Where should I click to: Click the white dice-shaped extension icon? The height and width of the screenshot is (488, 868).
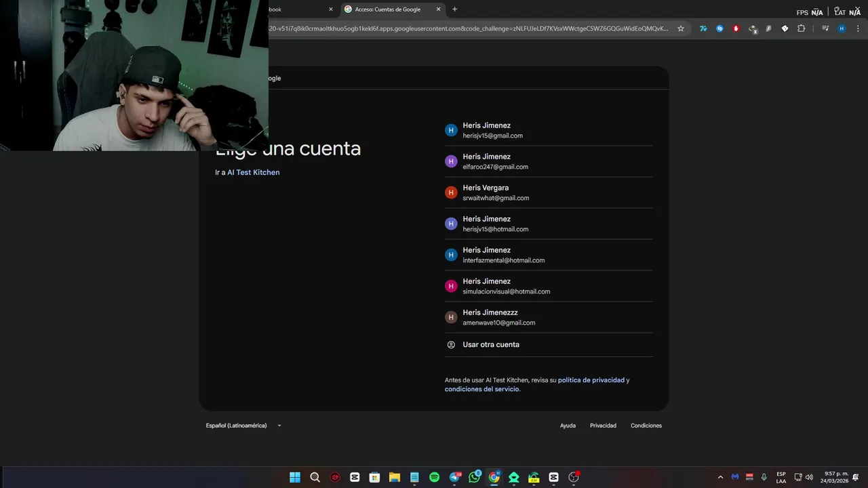785,28
